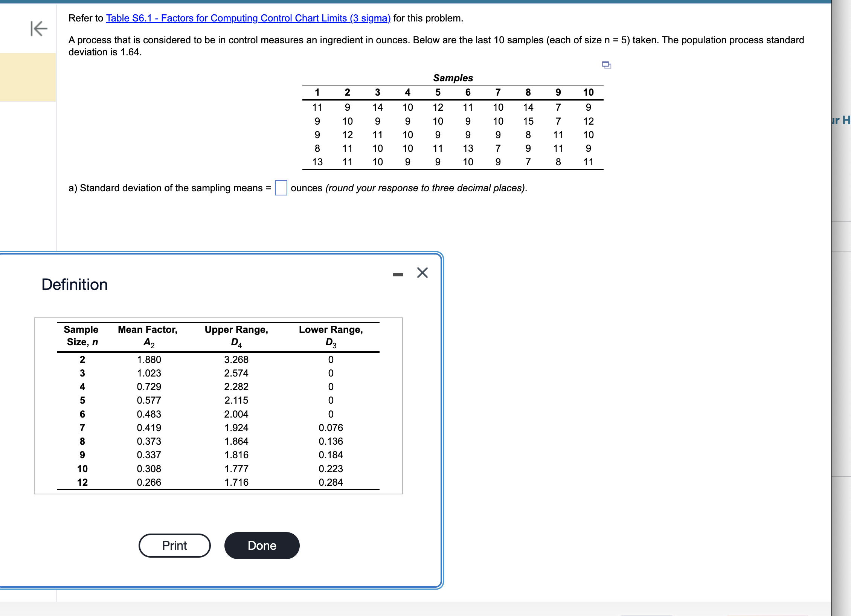The width and height of the screenshot is (851, 616).
Task: Click the Done button to dismiss Definition
Action: (x=261, y=545)
